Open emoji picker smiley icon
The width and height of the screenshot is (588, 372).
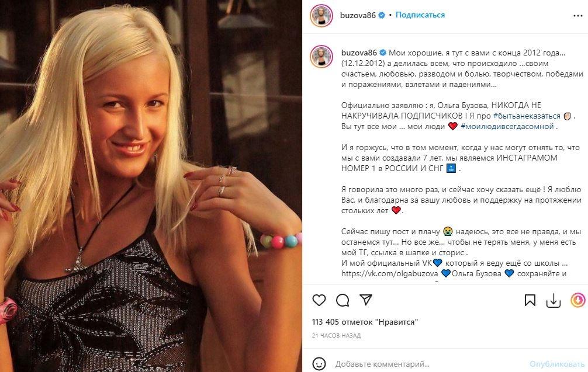pyautogui.click(x=319, y=364)
